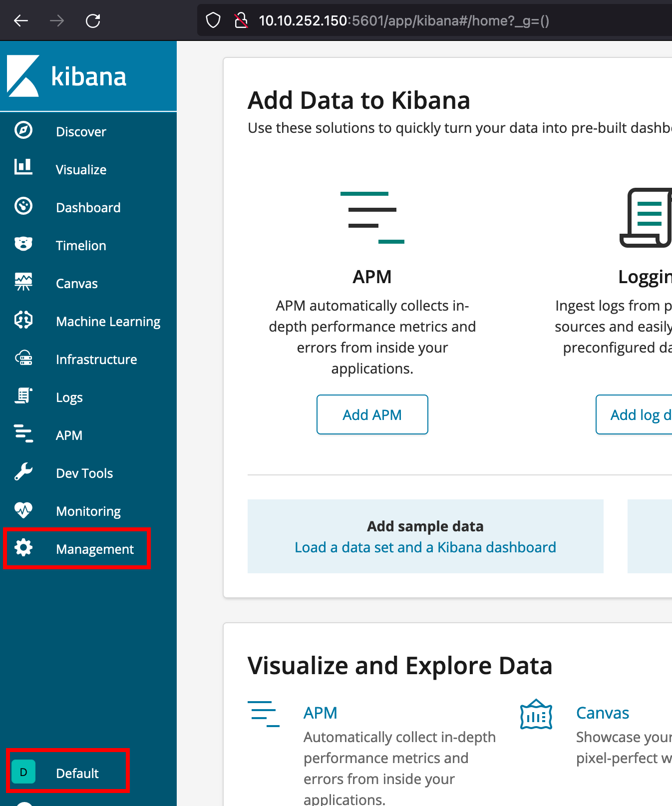Open the Management gear icon
Viewport: 672px width, 806px height.
pyautogui.click(x=23, y=548)
